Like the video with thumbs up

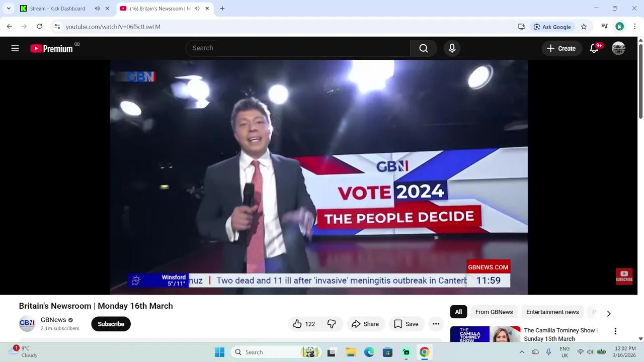[x=304, y=324]
